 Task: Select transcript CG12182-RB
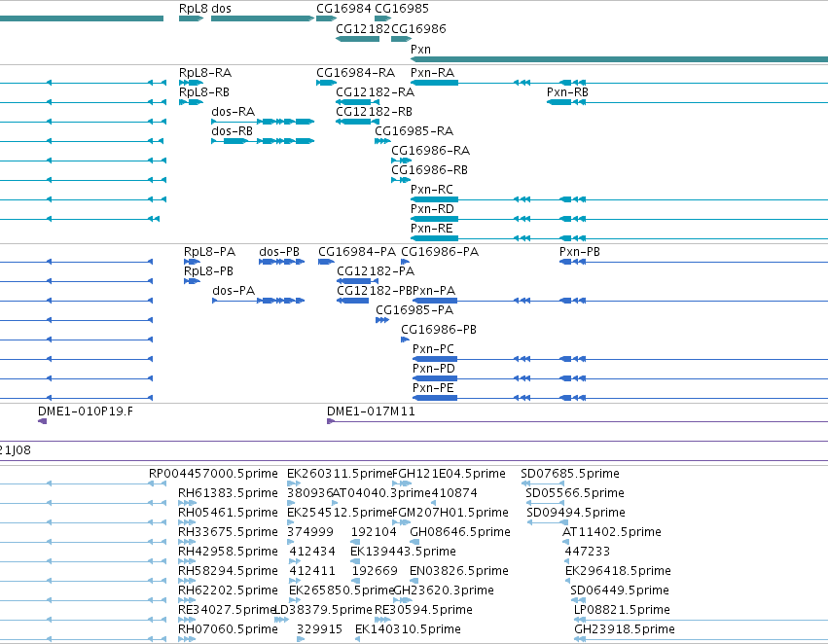357,122
